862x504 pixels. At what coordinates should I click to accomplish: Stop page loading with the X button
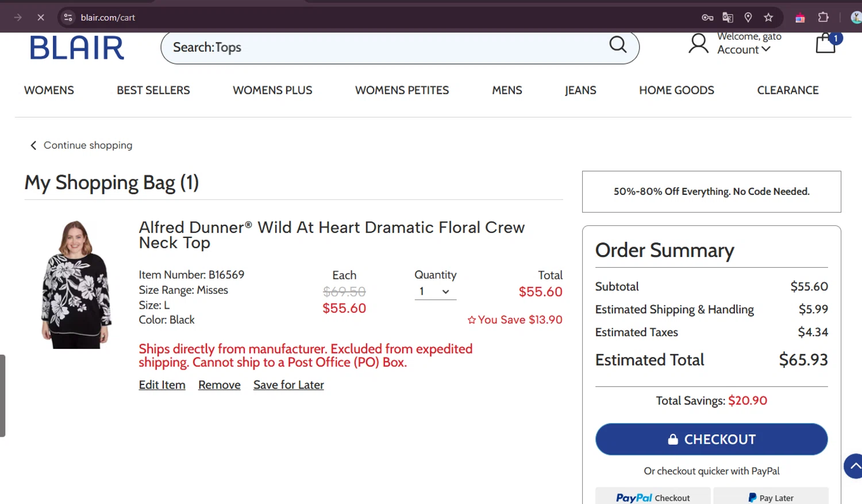click(x=41, y=17)
